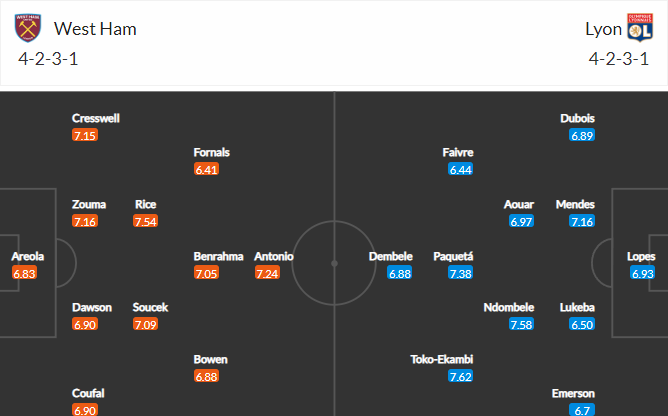
Task: Click Paquetá's 7.38 rating badge
Action: [461, 273]
